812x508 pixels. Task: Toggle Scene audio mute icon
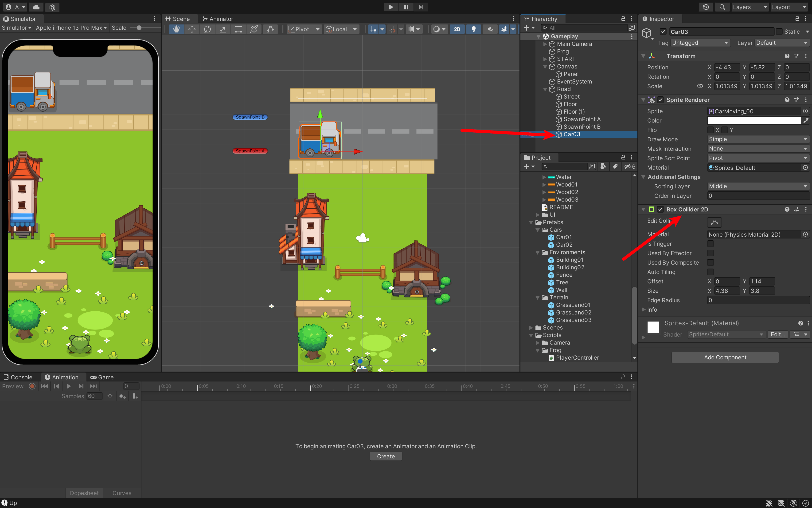click(490, 29)
